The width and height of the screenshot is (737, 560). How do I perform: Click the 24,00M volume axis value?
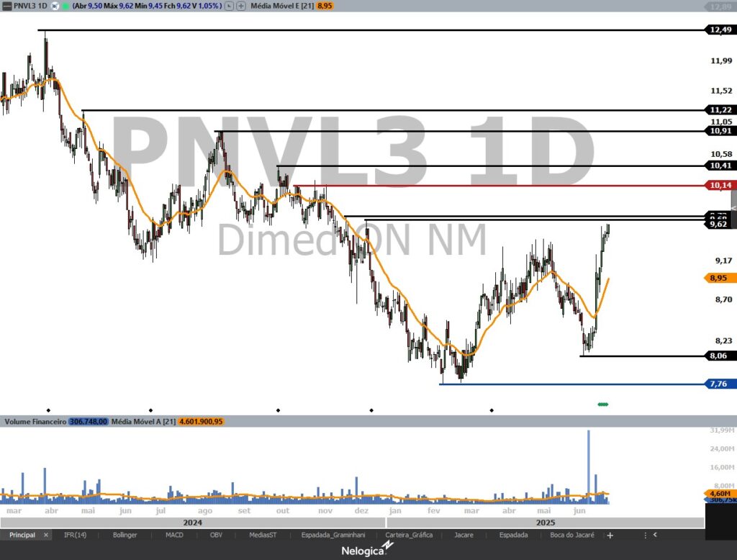coord(722,448)
